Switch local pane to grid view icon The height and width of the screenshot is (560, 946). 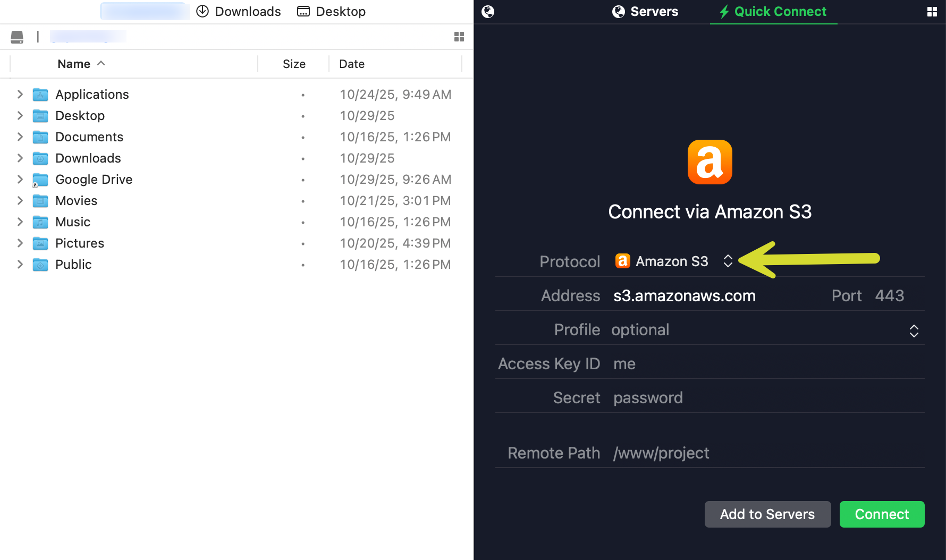pos(459,37)
